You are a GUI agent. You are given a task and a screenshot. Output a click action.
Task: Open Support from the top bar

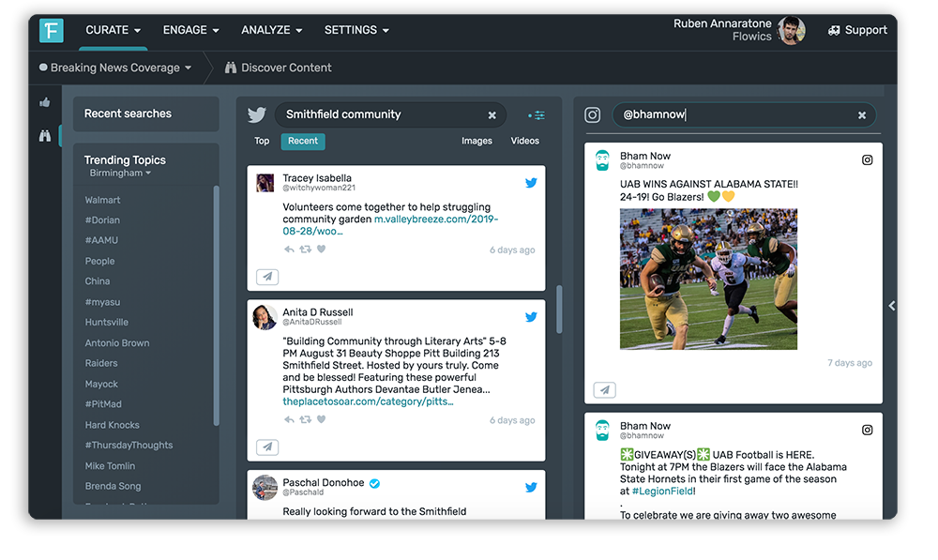(857, 30)
